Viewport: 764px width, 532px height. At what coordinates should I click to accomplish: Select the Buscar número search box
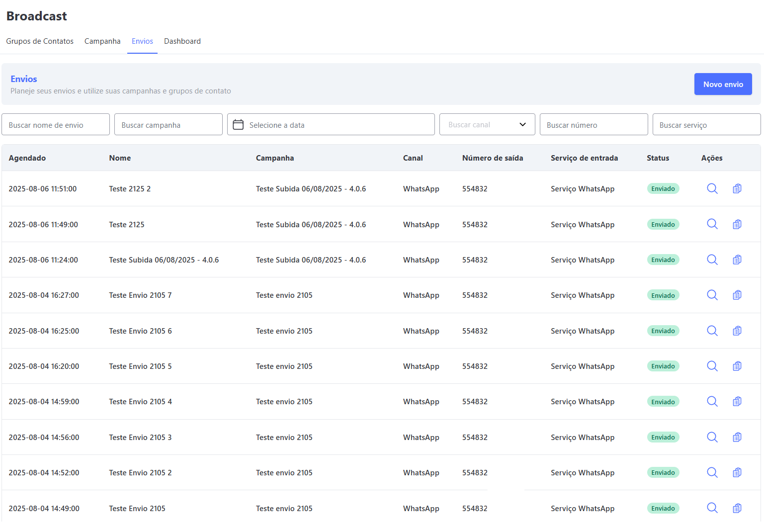(594, 125)
